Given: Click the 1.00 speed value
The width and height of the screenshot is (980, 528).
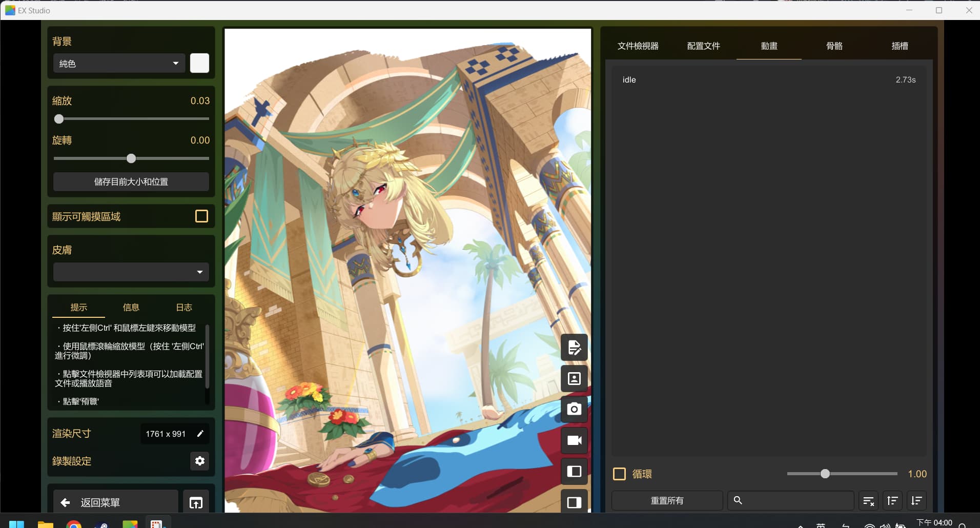Looking at the screenshot, I should click(917, 474).
